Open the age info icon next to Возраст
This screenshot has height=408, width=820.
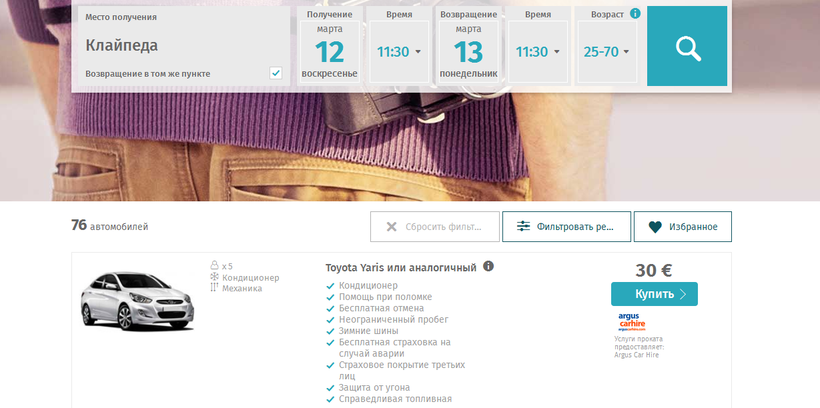pos(635,14)
